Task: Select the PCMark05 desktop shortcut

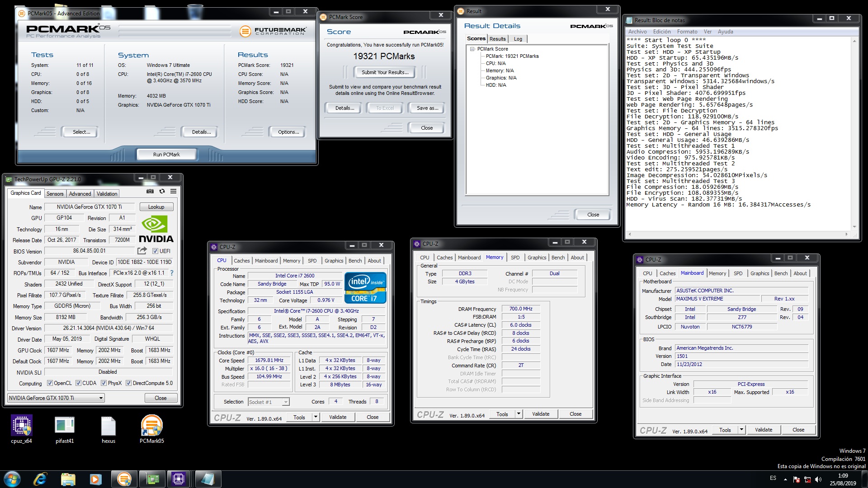Action: (x=152, y=429)
